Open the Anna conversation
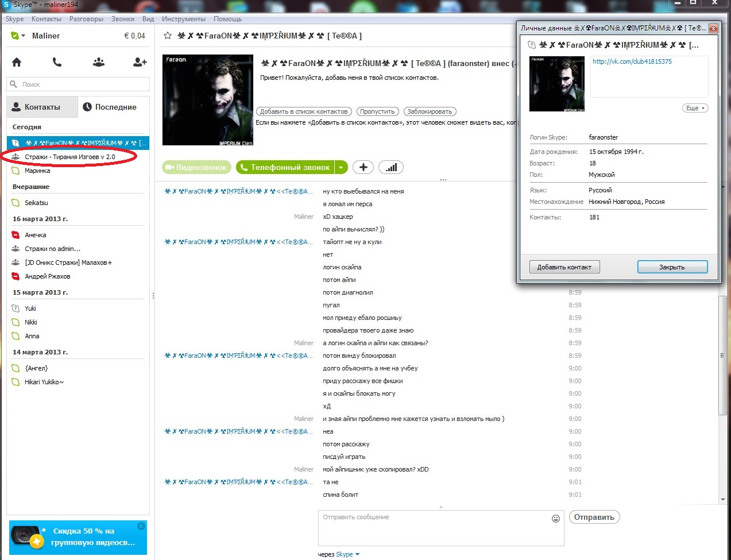This screenshot has width=731, height=560. 78,336
